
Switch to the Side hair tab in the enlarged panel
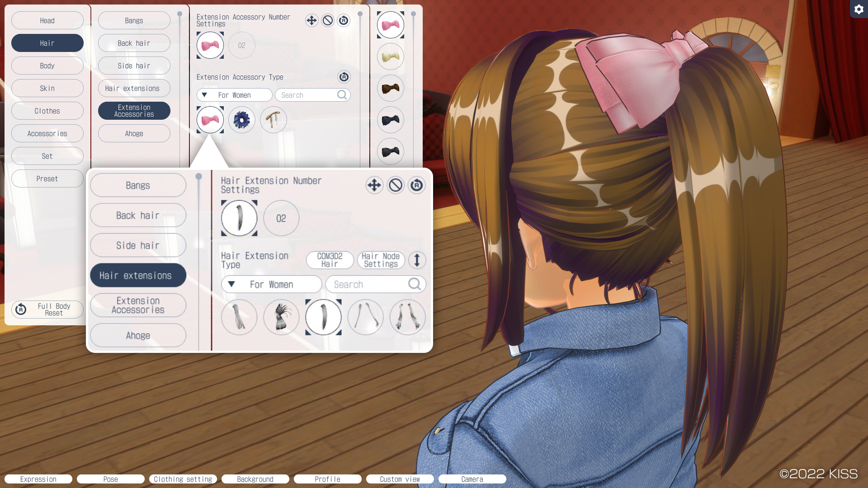click(x=138, y=245)
